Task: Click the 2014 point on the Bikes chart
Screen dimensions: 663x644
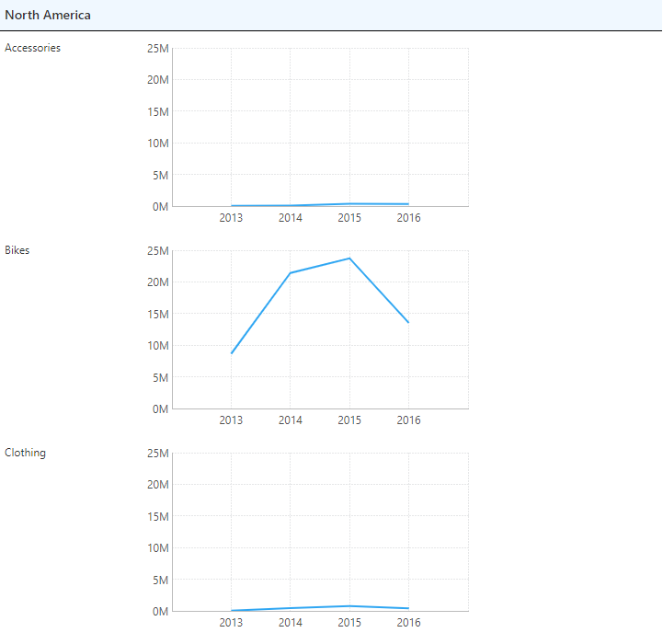Action: (x=290, y=273)
